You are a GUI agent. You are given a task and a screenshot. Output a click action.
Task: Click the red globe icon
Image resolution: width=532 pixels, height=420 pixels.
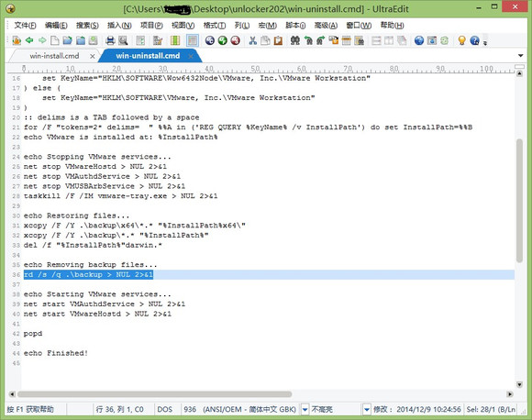tap(235, 40)
